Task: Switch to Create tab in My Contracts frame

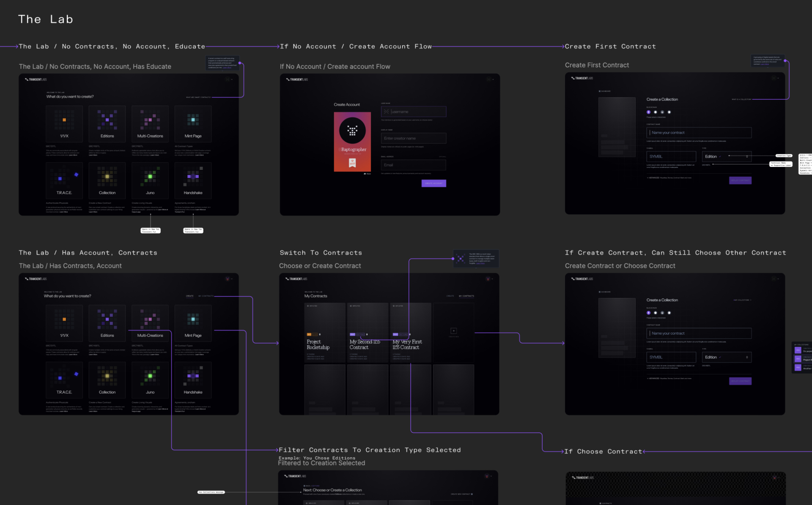Action: click(x=450, y=296)
